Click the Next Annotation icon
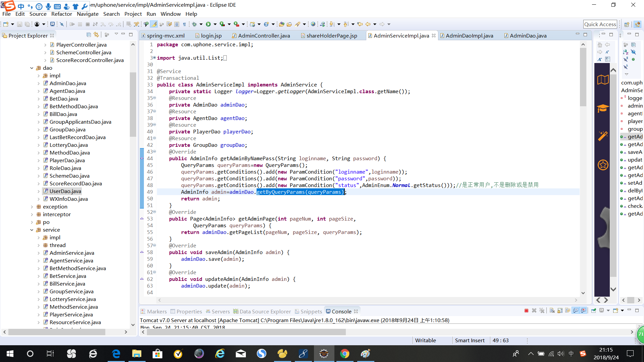 click(x=332, y=24)
